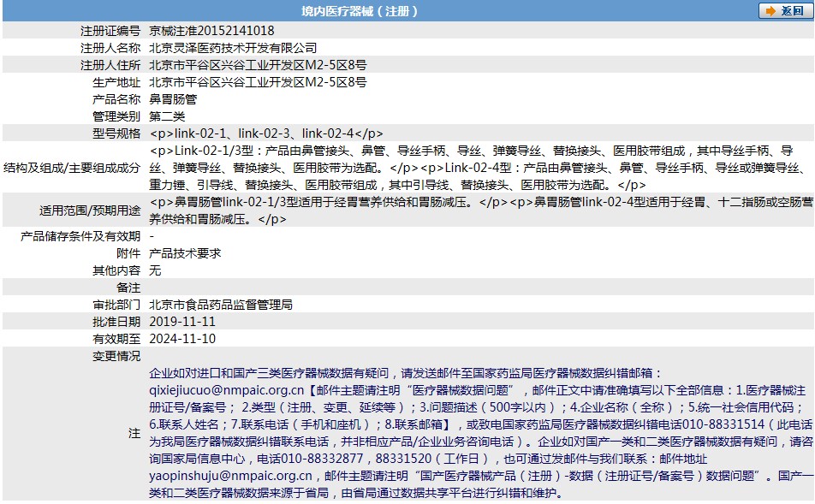The width and height of the screenshot is (815, 504).
Task: Select the 注册人住所 address value
Action: coord(258,65)
